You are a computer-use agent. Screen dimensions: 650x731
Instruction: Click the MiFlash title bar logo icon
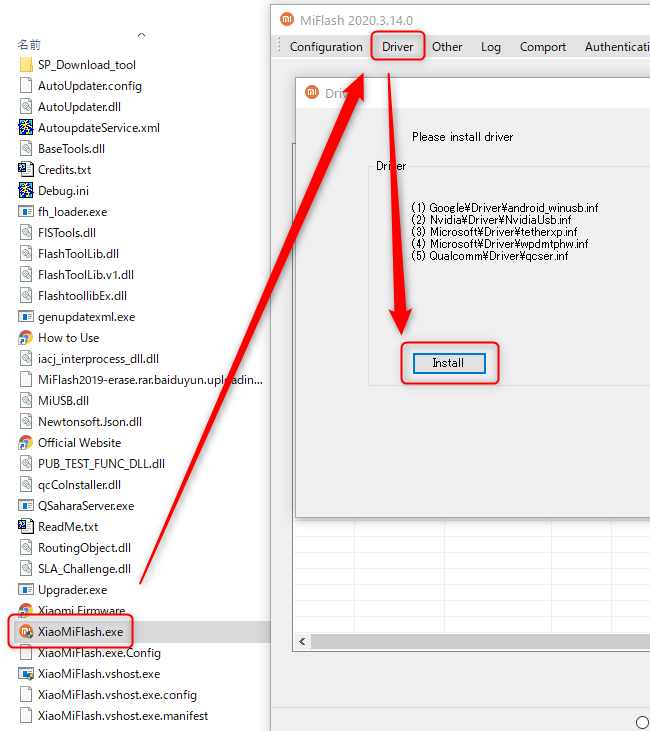pos(287,19)
